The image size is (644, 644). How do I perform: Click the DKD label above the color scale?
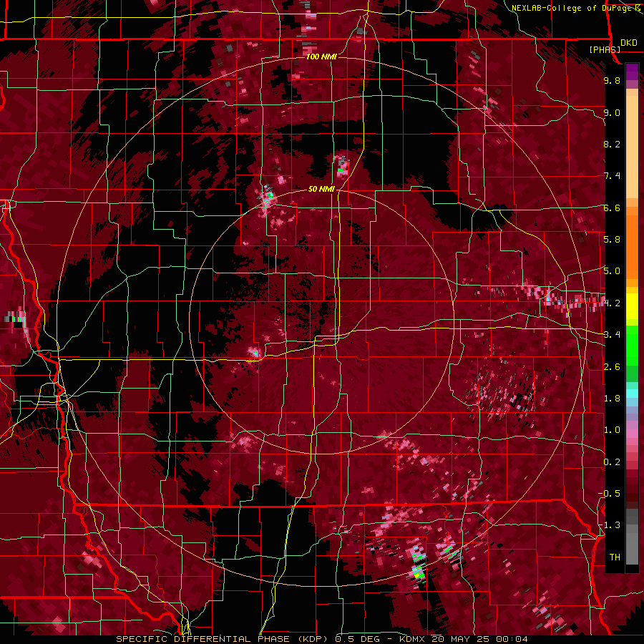point(628,43)
